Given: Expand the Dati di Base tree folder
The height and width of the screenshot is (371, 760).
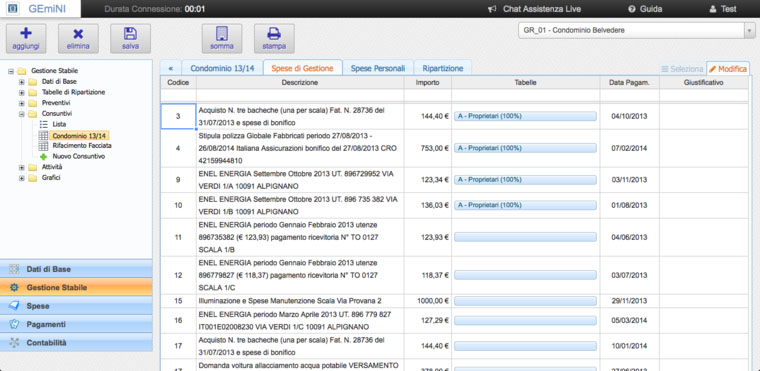Looking at the screenshot, I should tap(21, 81).
